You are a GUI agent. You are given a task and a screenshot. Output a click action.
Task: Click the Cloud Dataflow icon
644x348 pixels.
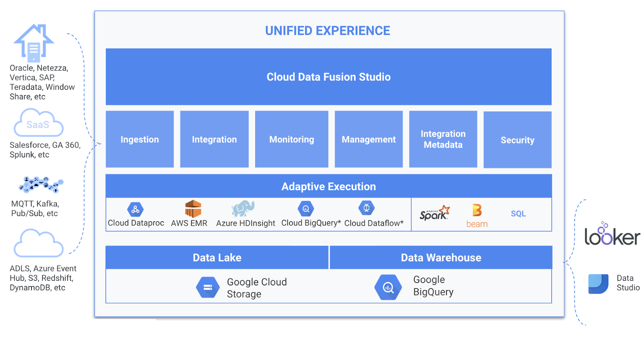pos(366,207)
